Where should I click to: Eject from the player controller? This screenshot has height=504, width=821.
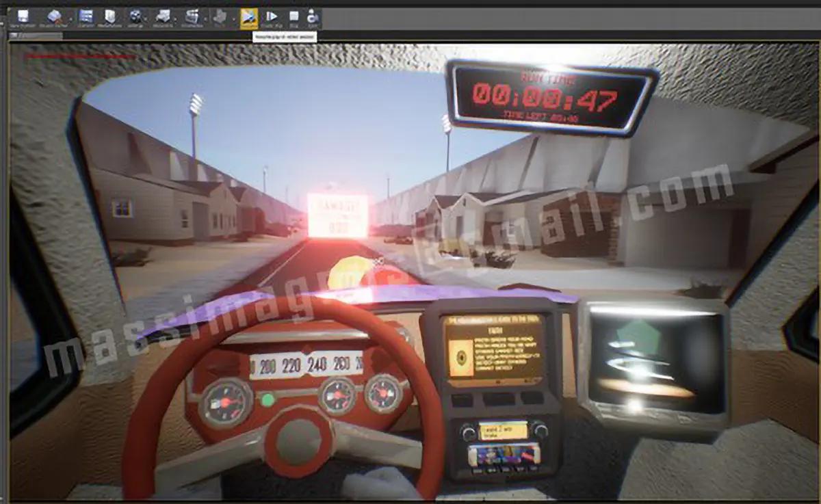coord(313,17)
